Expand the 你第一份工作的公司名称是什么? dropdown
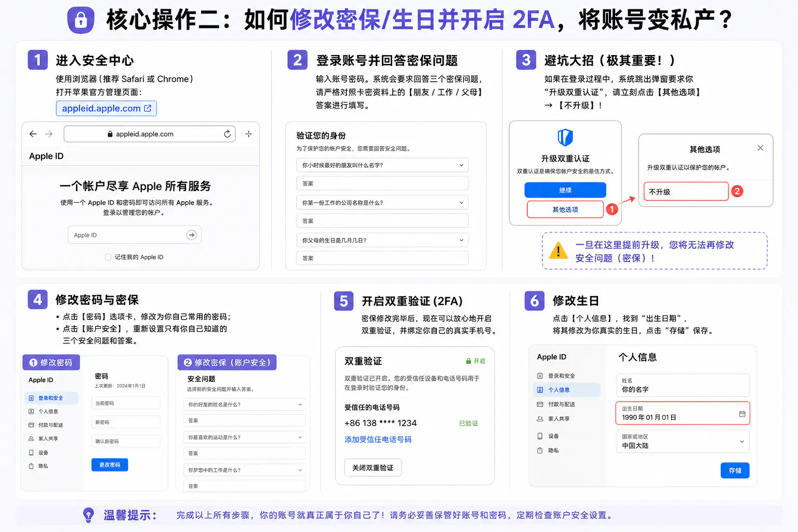This screenshot has width=798, height=532. coord(382,203)
